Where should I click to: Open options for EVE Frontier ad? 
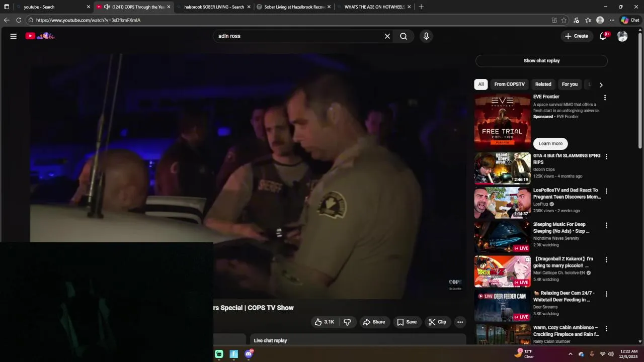605,98
